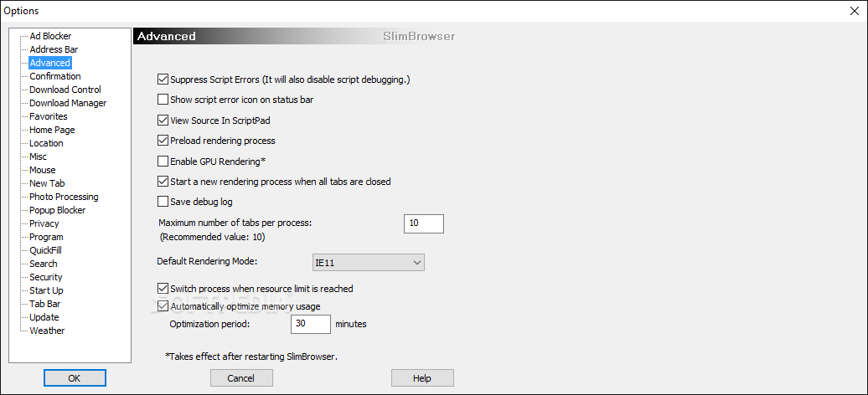Close the Options dialog window
This screenshot has height=395, width=868.
[855, 11]
